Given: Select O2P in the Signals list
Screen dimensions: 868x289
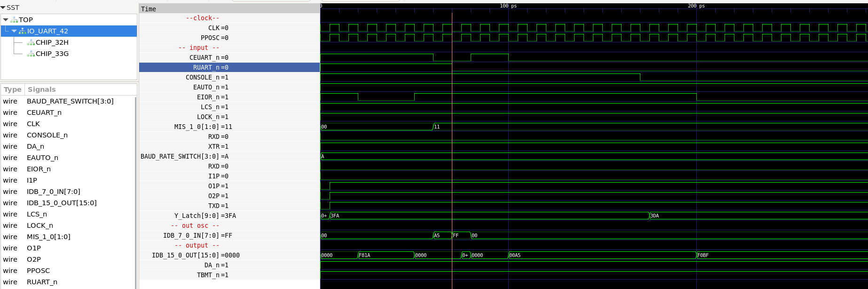Looking at the screenshot, I should pyautogui.click(x=34, y=259).
